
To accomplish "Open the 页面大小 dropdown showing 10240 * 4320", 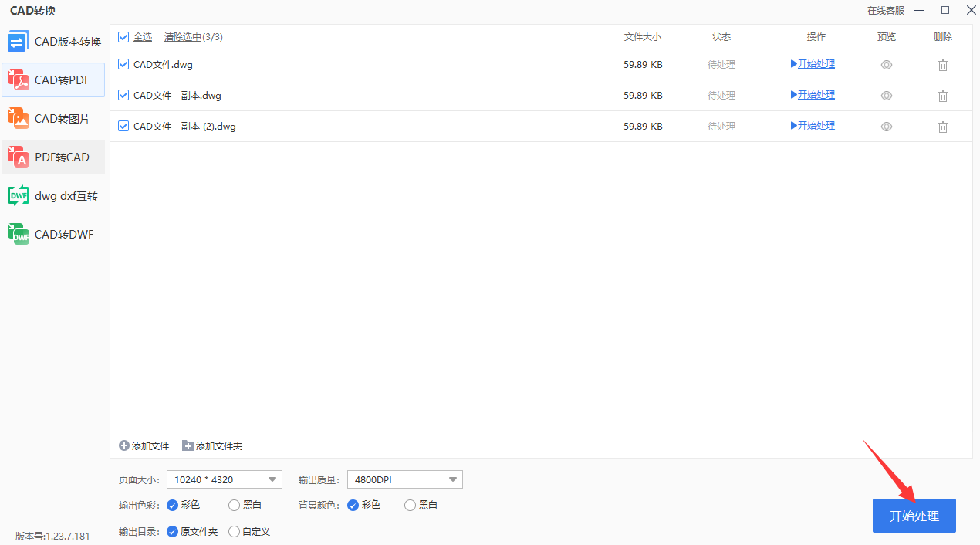I will pyautogui.click(x=225, y=479).
